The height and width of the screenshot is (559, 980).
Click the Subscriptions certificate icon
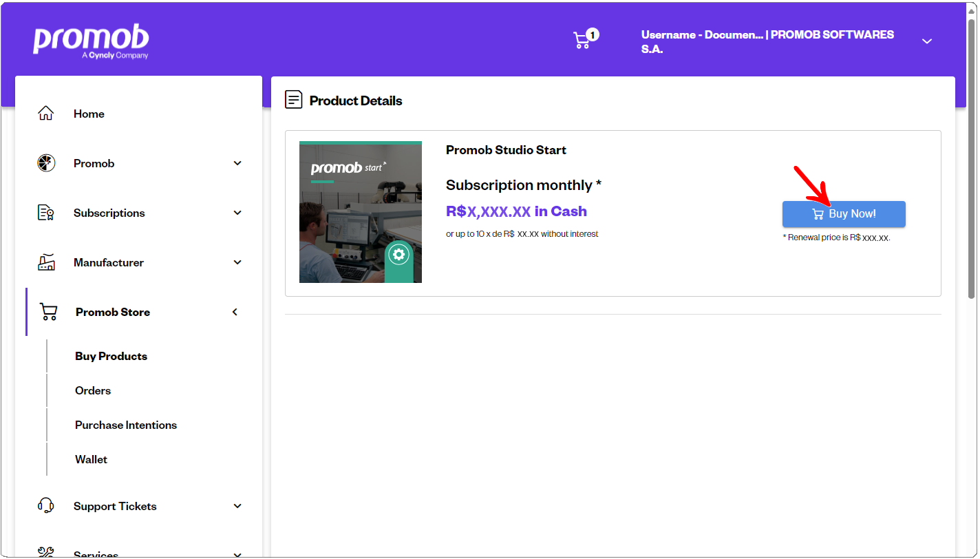point(45,213)
